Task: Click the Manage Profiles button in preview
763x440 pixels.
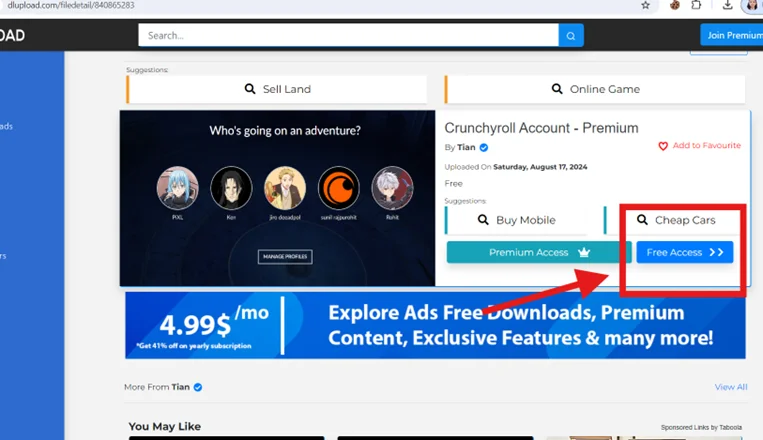Action: click(x=285, y=257)
